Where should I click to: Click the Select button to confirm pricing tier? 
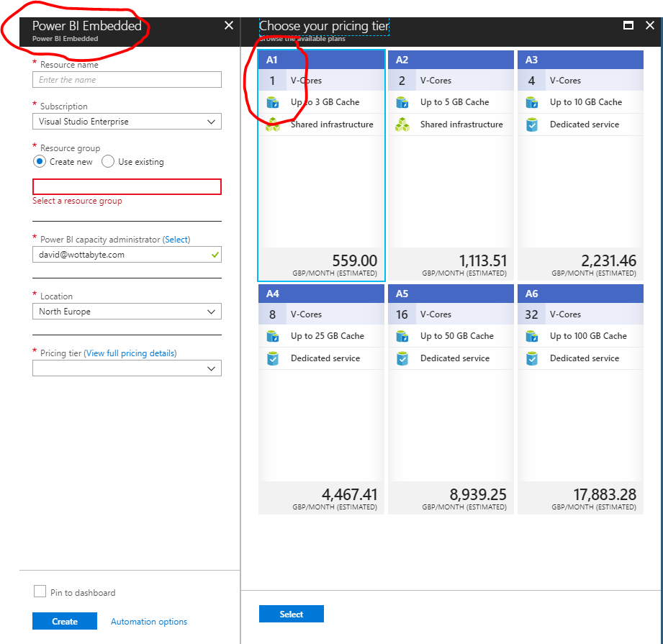(291, 613)
